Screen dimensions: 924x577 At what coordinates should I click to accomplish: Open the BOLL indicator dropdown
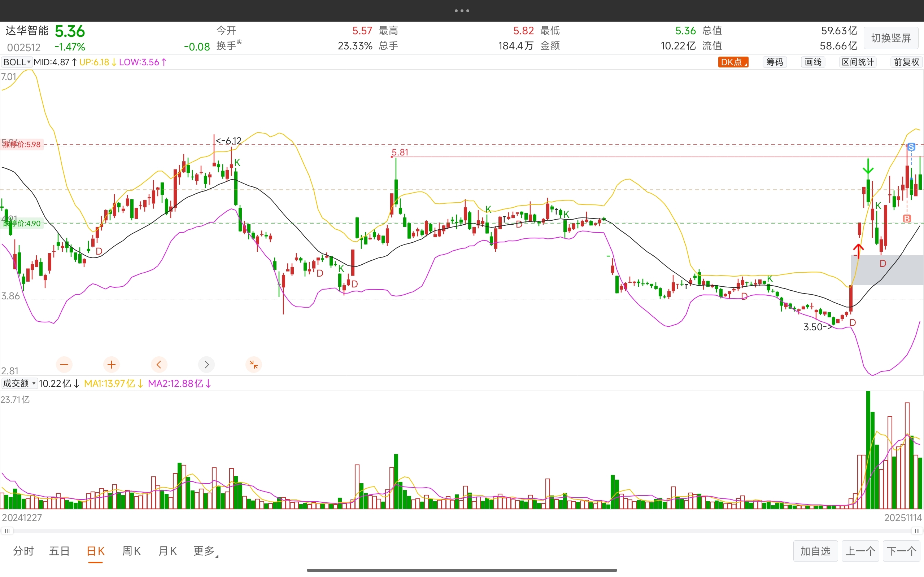coord(17,62)
